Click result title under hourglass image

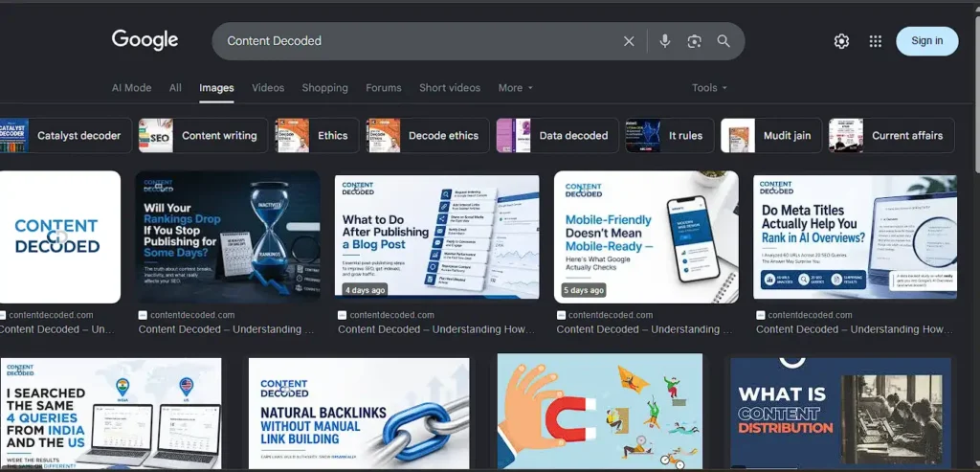[x=226, y=329]
